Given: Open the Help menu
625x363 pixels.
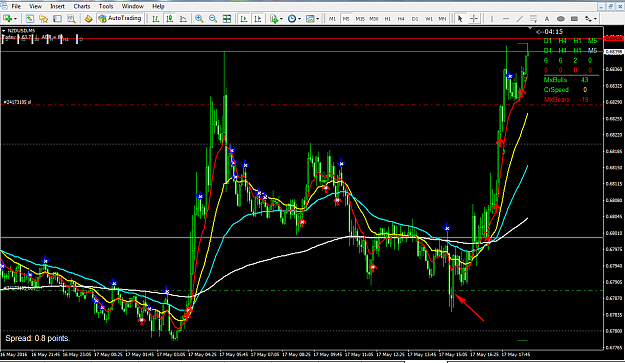Looking at the screenshot, I should [158, 6].
